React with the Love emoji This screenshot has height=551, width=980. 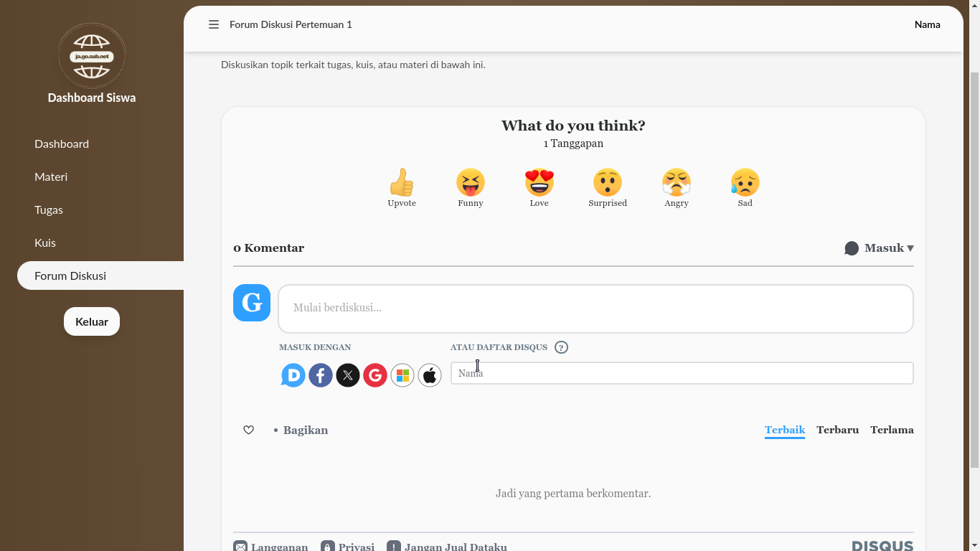pos(539,183)
